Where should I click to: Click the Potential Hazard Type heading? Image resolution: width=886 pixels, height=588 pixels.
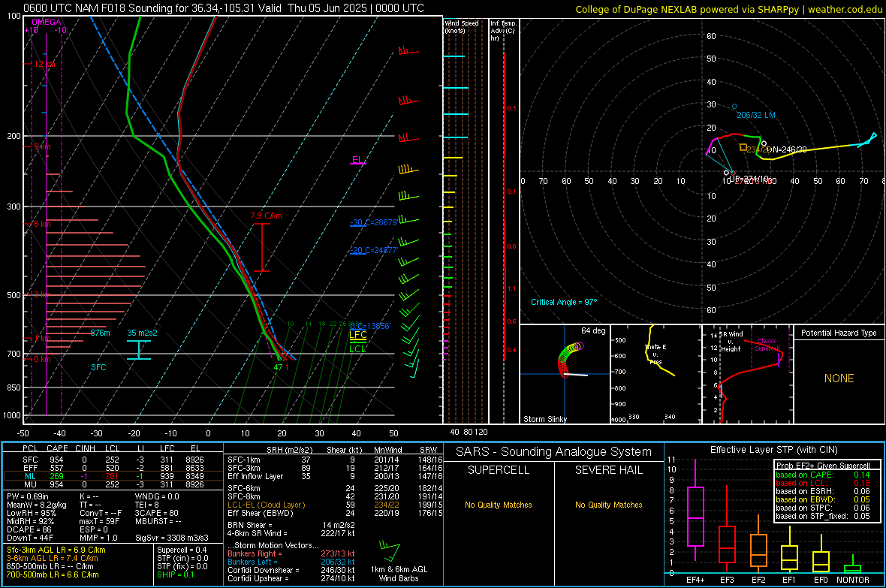point(839,333)
